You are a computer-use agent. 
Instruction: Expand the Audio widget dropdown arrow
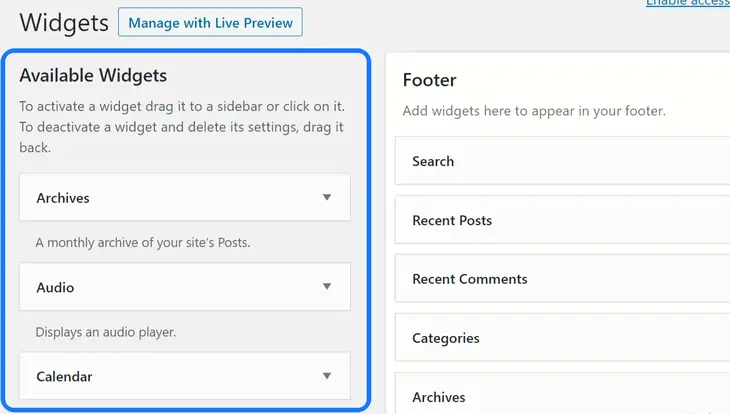(x=326, y=287)
